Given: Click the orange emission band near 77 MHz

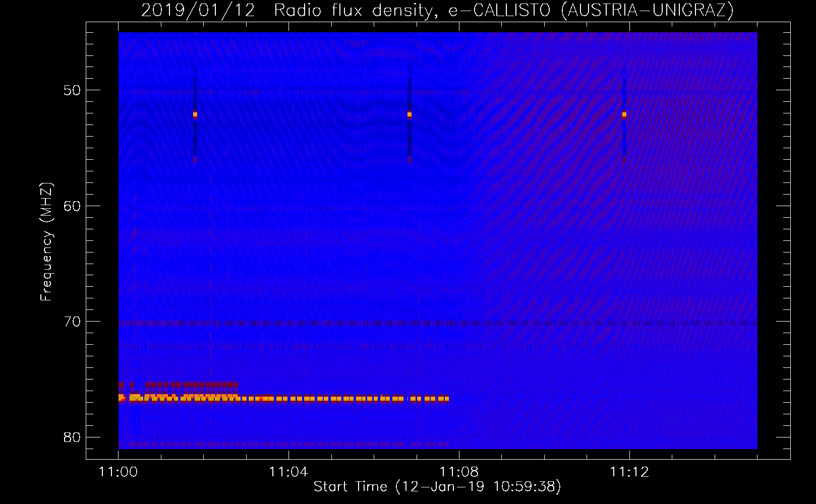Looking at the screenshot, I should pyautogui.click(x=283, y=398).
